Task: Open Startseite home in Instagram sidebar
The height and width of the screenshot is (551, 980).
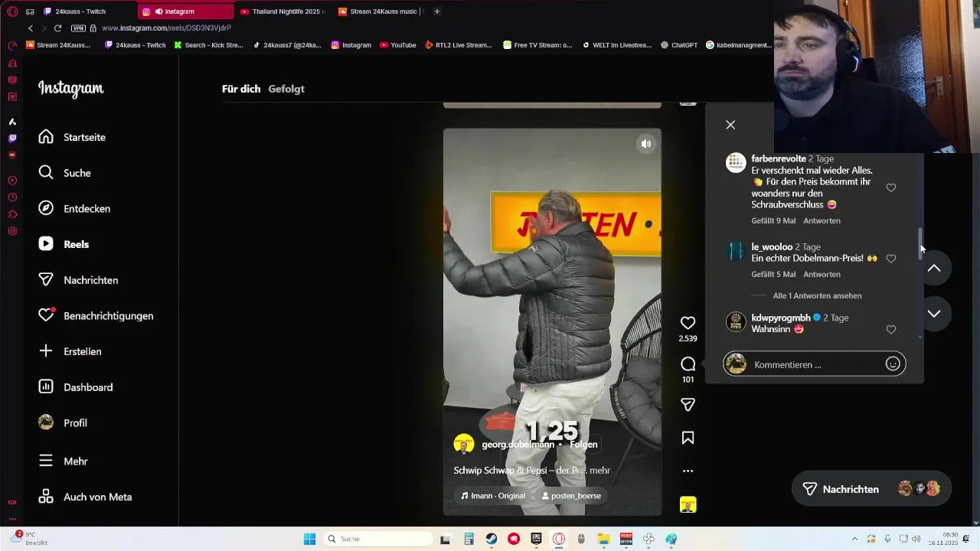Action: tap(73, 137)
